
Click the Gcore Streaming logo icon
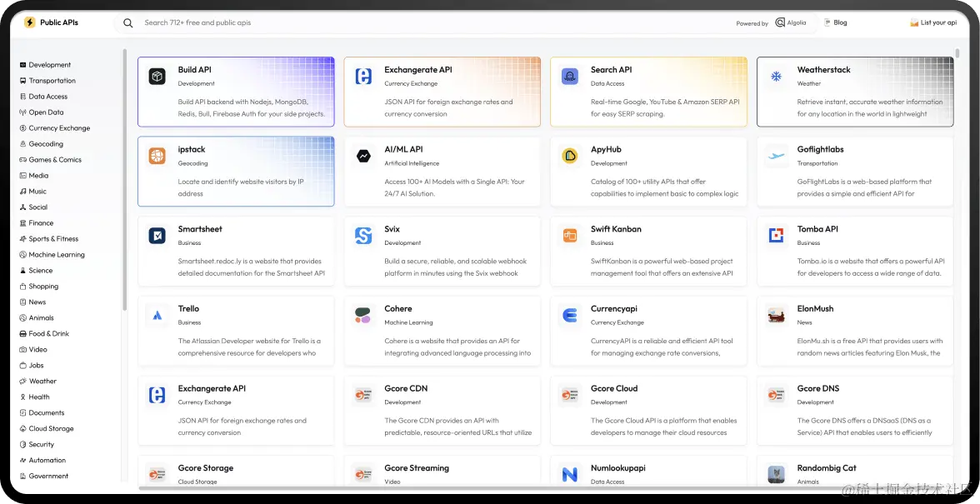(363, 475)
